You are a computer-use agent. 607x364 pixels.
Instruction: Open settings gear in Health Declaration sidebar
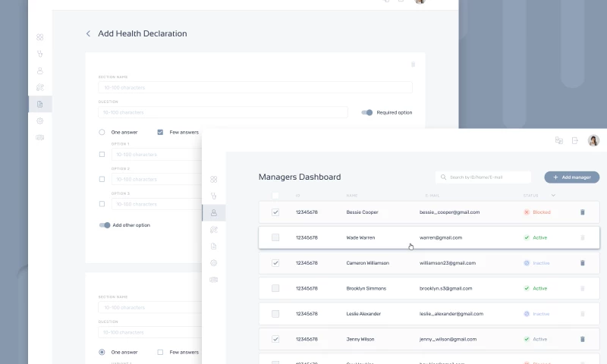[x=40, y=121]
